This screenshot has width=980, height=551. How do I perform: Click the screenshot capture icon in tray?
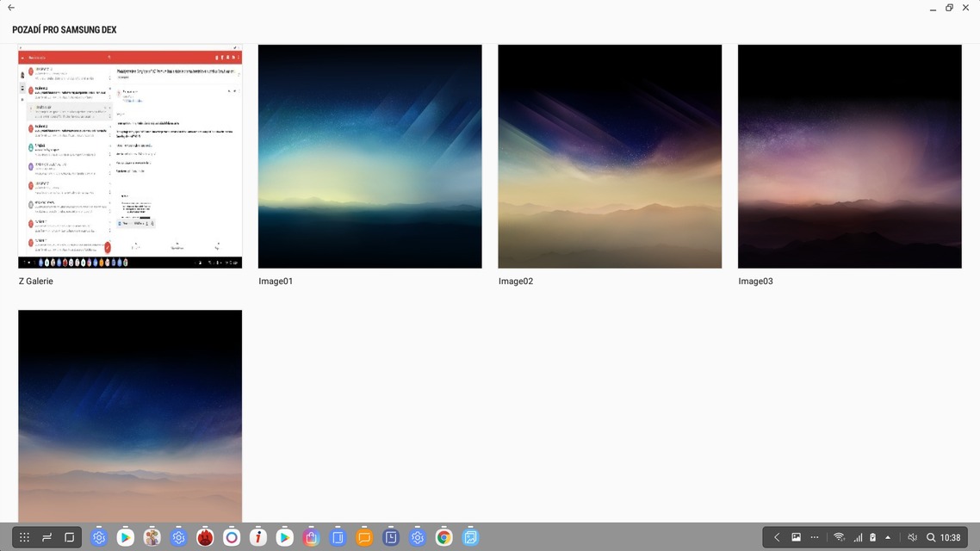(x=796, y=537)
